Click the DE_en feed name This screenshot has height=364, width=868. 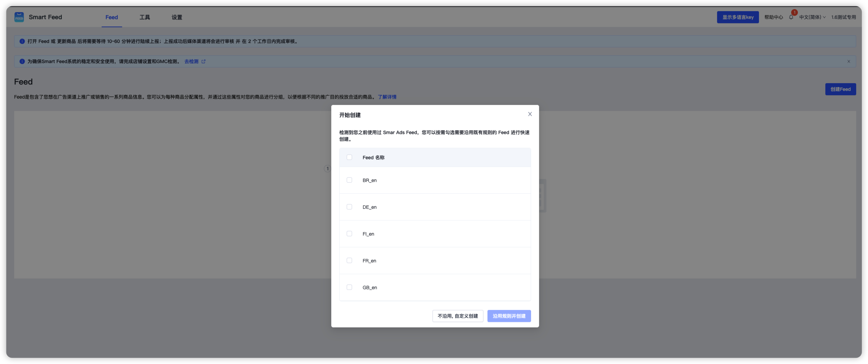click(369, 207)
